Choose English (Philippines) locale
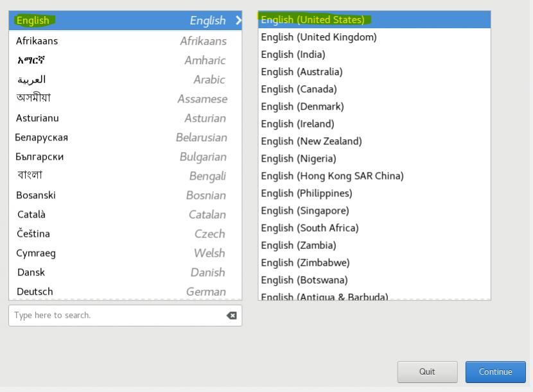This screenshot has width=533, height=392. point(374,193)
